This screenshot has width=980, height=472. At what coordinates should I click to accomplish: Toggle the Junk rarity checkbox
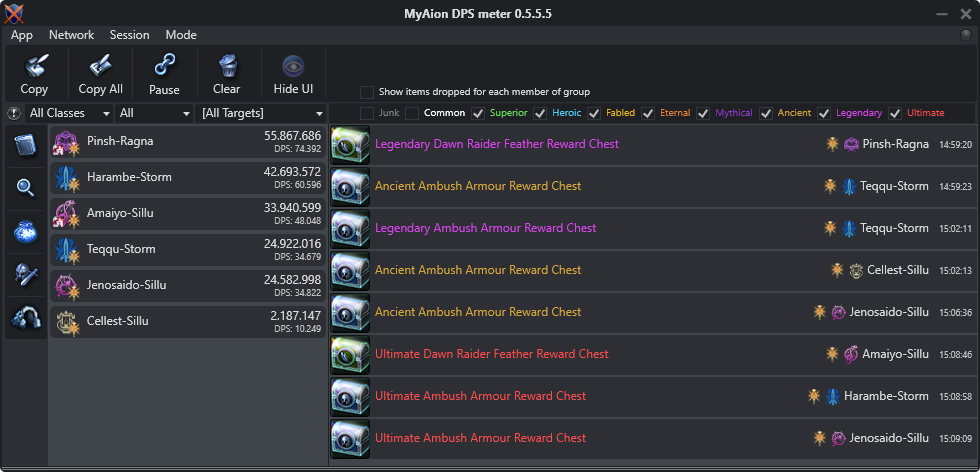click(x=367, y=113)
